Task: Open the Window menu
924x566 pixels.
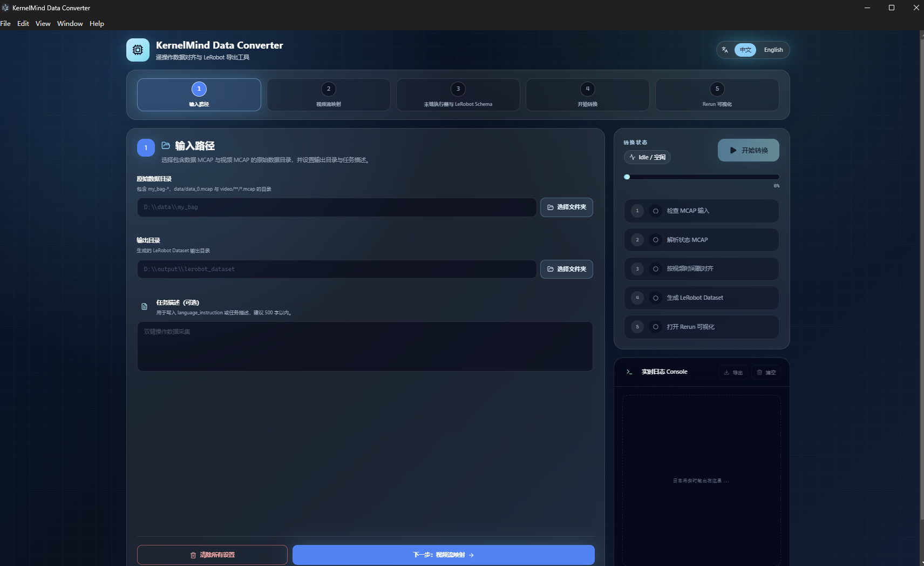Action: pos(70,23)
